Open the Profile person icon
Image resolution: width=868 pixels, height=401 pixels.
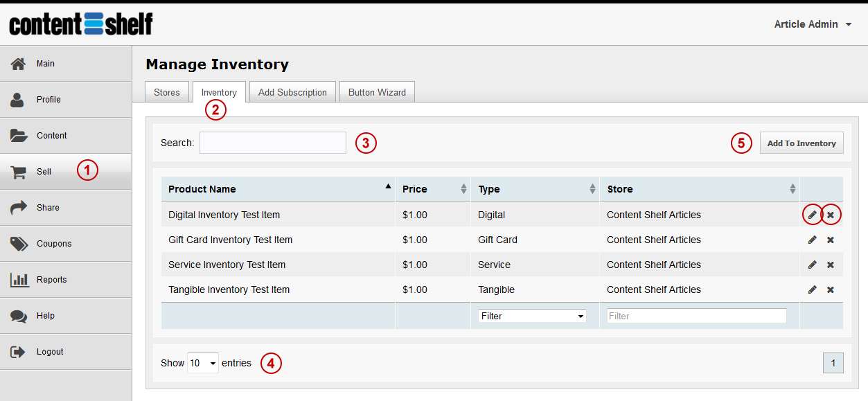[x=17, y=100]
